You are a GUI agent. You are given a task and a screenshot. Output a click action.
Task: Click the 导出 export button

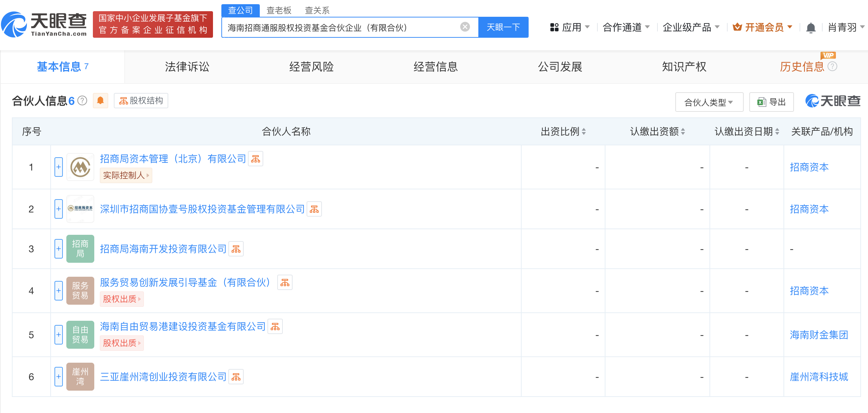click(771, 102)
